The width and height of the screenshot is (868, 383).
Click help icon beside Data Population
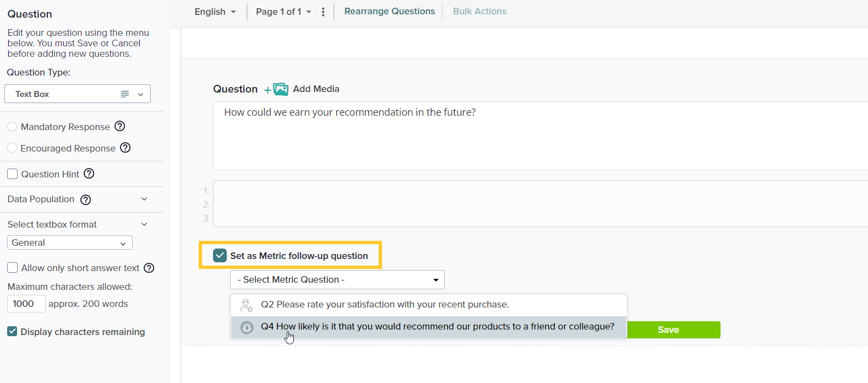pyautogui.click(x=86, y=199)
